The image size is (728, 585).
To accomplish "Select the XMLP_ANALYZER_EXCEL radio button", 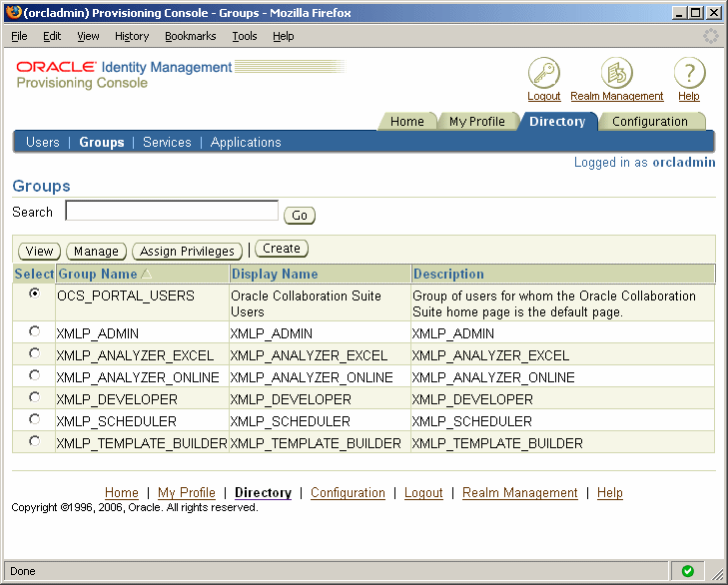I will coord(34,353).
